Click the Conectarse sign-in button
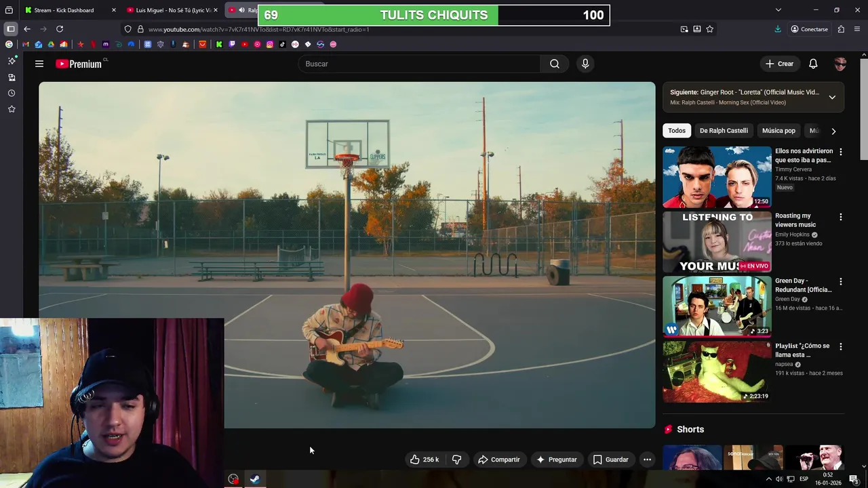 click(x=809, y=29)
